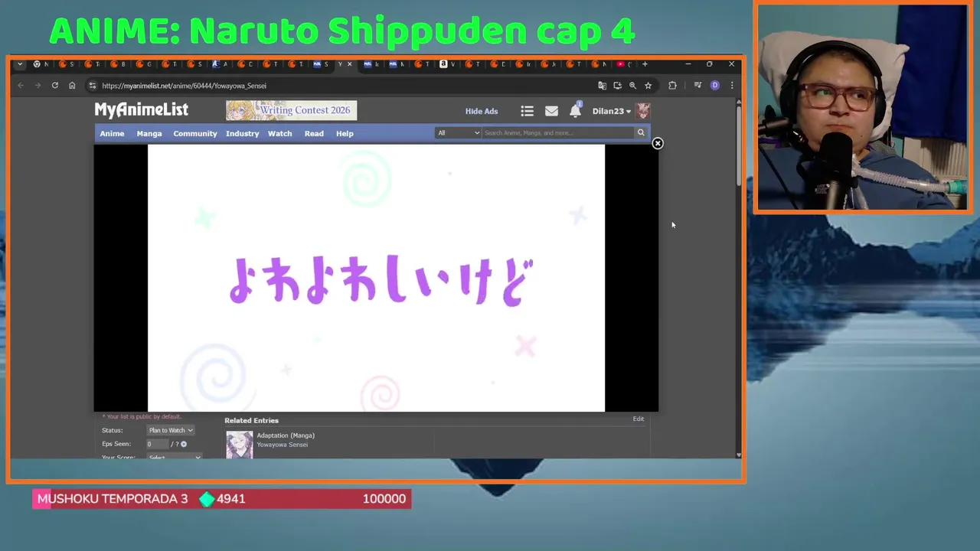Bookmark this page with the star icon
980x551 pixels.
tap(648, 86)
